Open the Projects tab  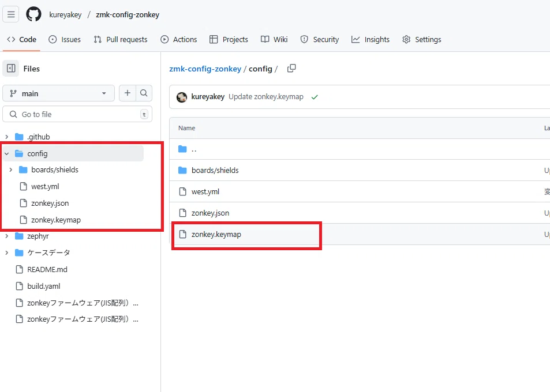tap(229, 40)
